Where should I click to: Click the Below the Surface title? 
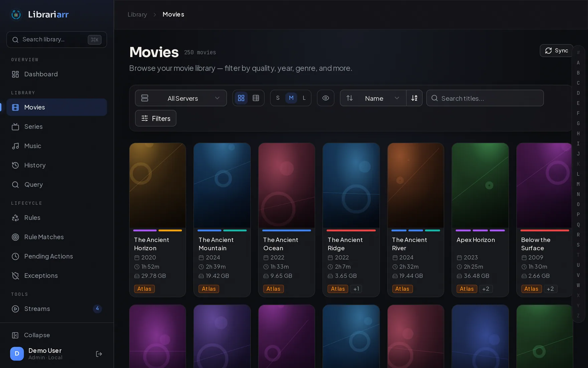pos(536,244)
